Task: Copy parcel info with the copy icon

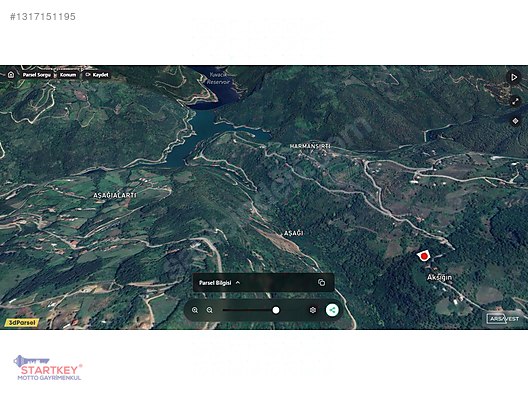Action: [x=322, y=283]
